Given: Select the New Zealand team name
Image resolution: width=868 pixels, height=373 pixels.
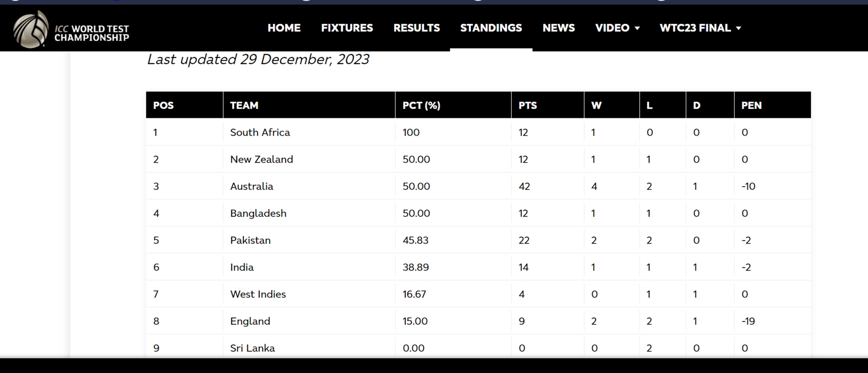Looking at the screenshot, I should pos(261,159).
